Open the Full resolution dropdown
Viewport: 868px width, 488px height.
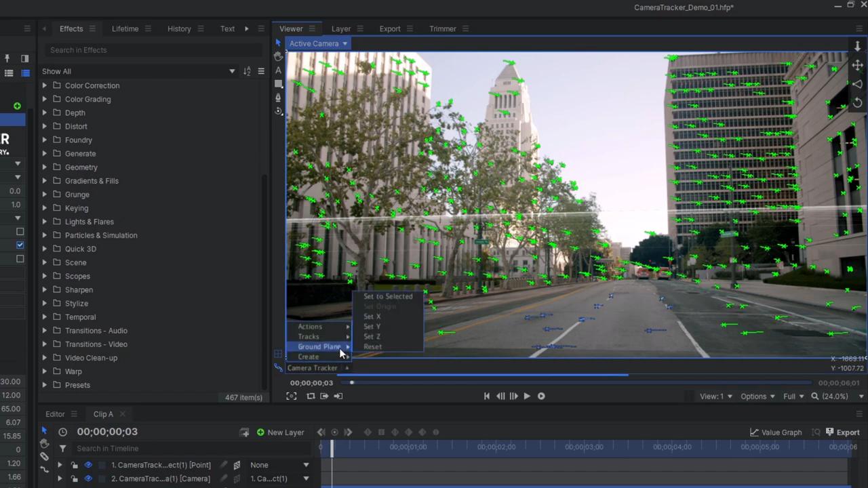click(x=793, y=396)
